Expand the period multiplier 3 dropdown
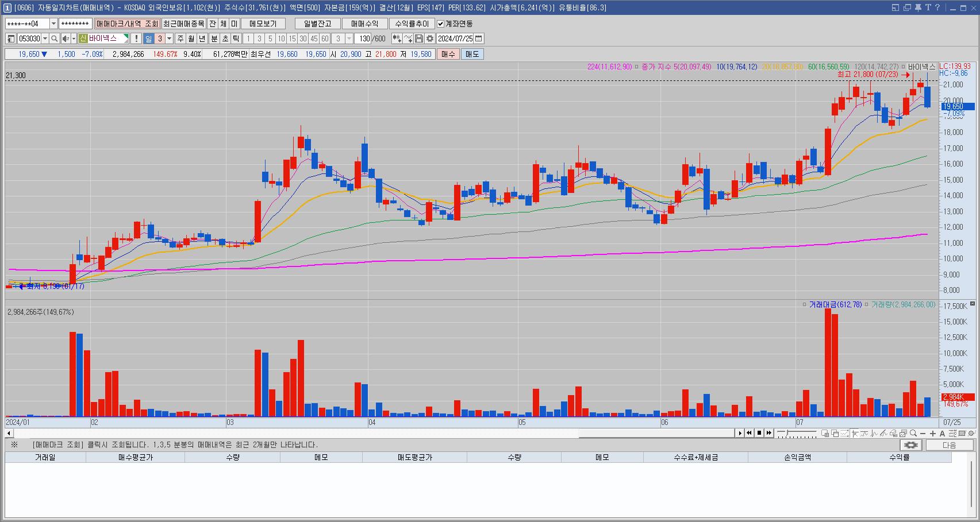 169,38
